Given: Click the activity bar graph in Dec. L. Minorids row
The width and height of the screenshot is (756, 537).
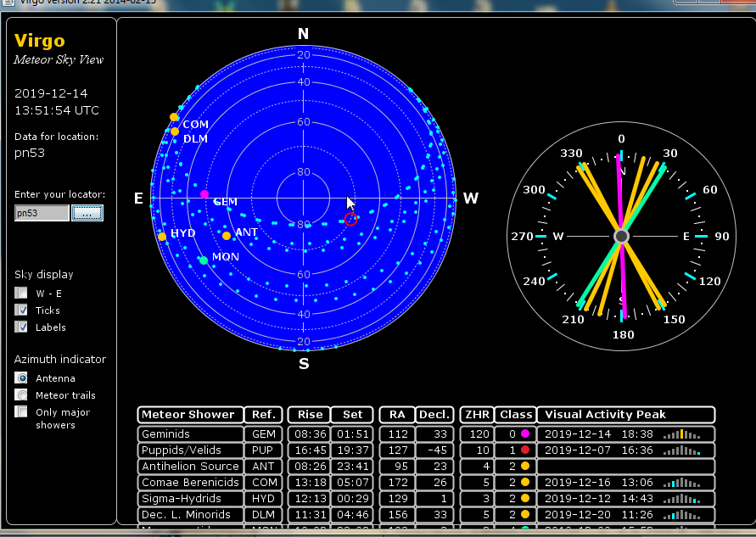Looking at the screenshot, I should (681, 515).
